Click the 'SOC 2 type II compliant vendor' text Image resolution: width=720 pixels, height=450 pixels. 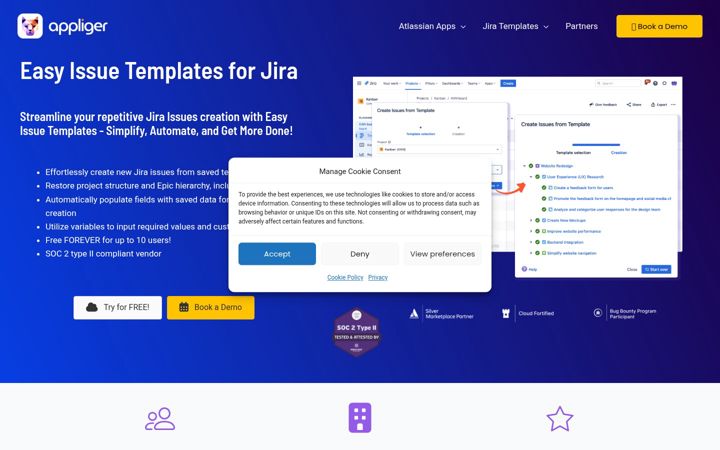[103, 253]
